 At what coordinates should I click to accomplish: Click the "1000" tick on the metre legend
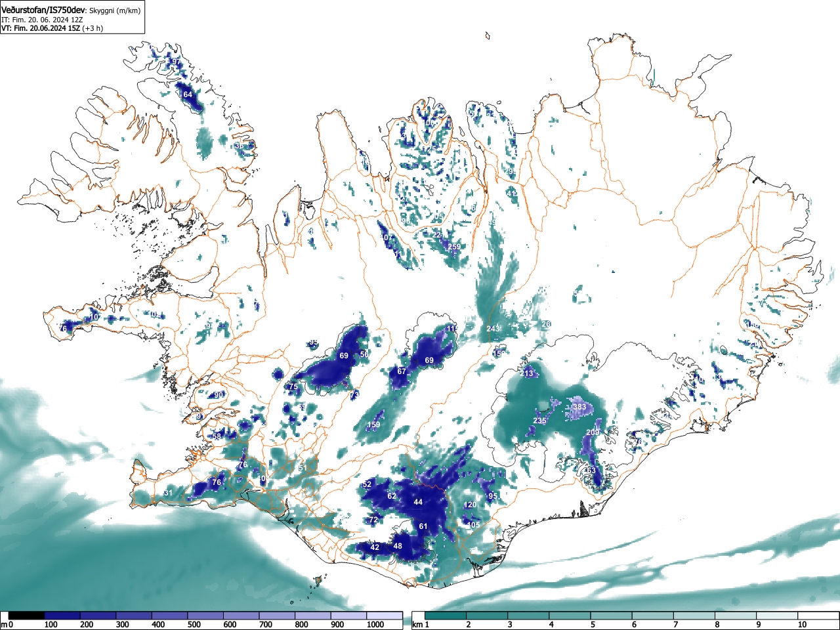coord(375,625)
